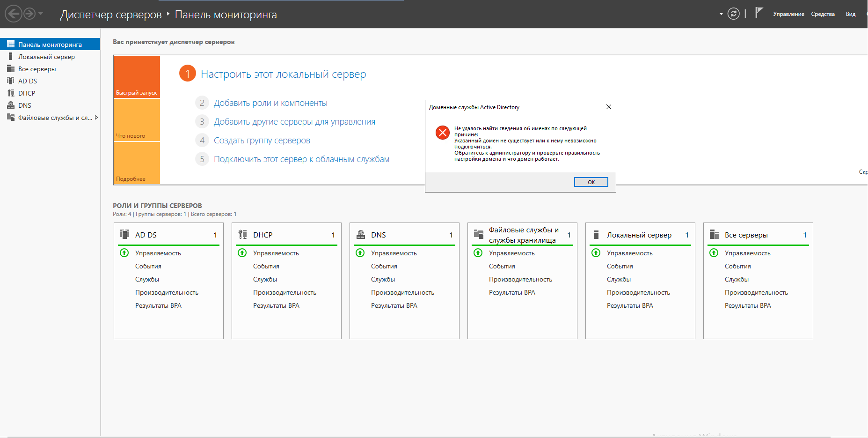The height and width of the screenshot is (438, 868).
Task: Close the Active Directory error dialog
Action: tap(609, 107)
